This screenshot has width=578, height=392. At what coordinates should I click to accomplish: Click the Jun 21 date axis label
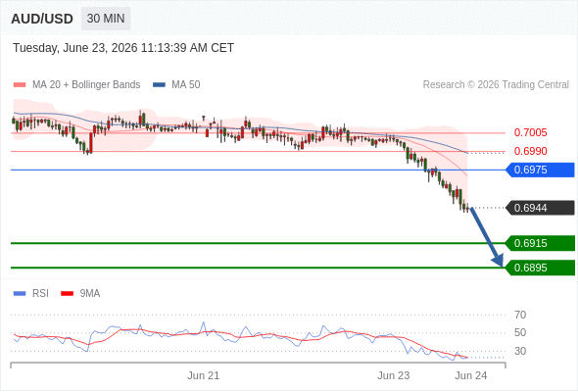204,375
